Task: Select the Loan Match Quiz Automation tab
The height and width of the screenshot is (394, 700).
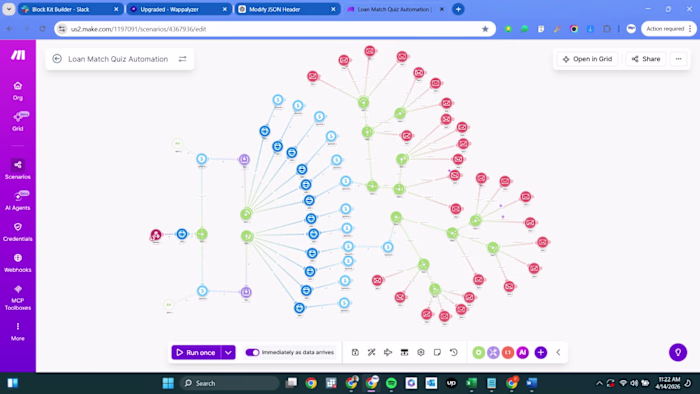Action: pos(396,9)
